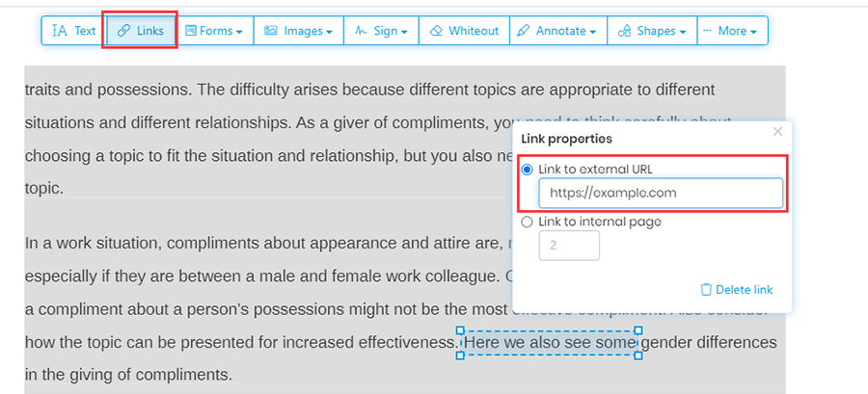Click the Annotate pen icon
The image size is (868, 394).
pos(523,31)
